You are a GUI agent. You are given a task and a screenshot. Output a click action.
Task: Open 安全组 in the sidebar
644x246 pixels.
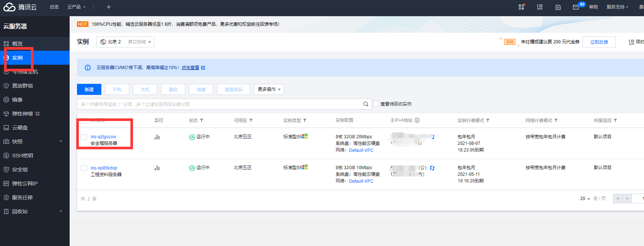35,170
